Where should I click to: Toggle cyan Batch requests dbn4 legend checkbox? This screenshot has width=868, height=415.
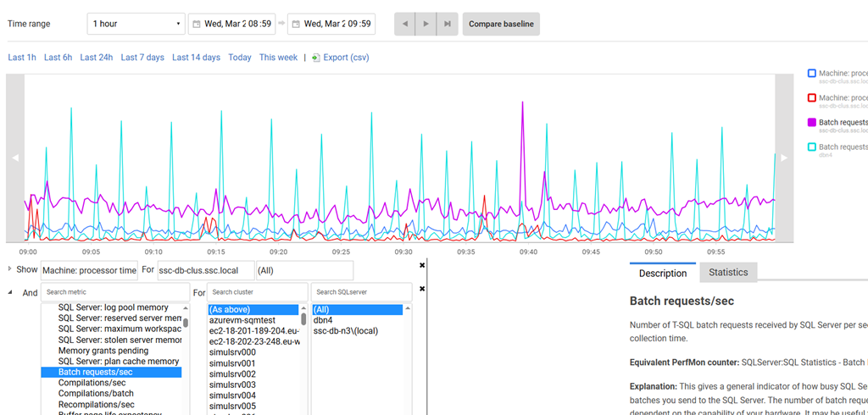pos(812,147)
